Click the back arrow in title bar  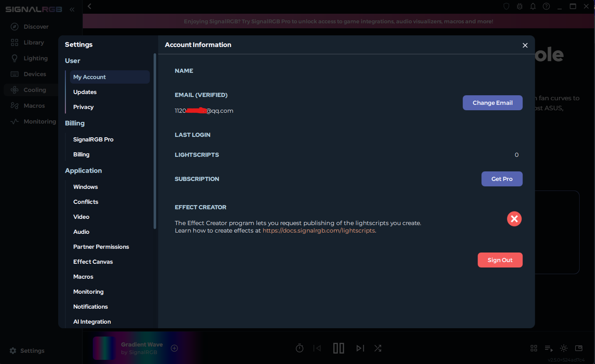coord(89,6)
